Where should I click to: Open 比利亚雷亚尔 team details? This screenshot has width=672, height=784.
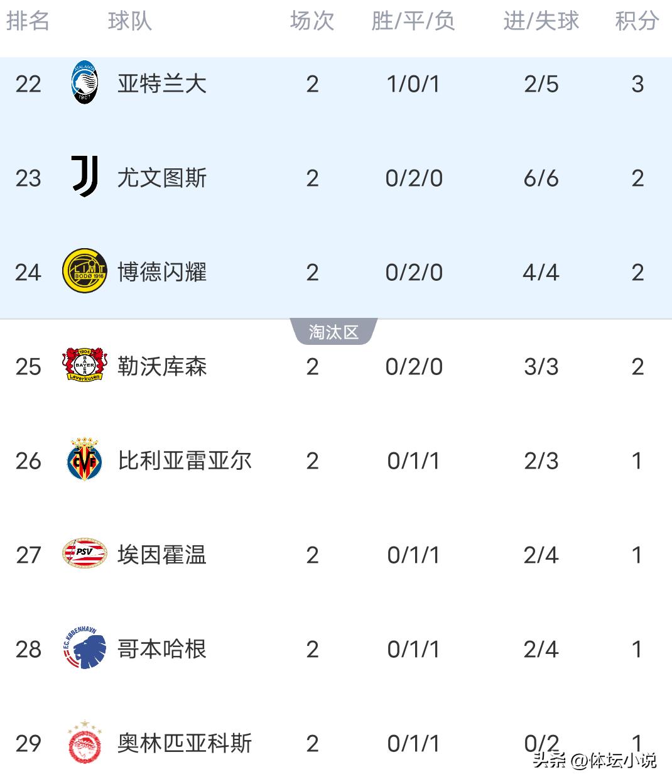pyautogui.click(x=185, y=460)
